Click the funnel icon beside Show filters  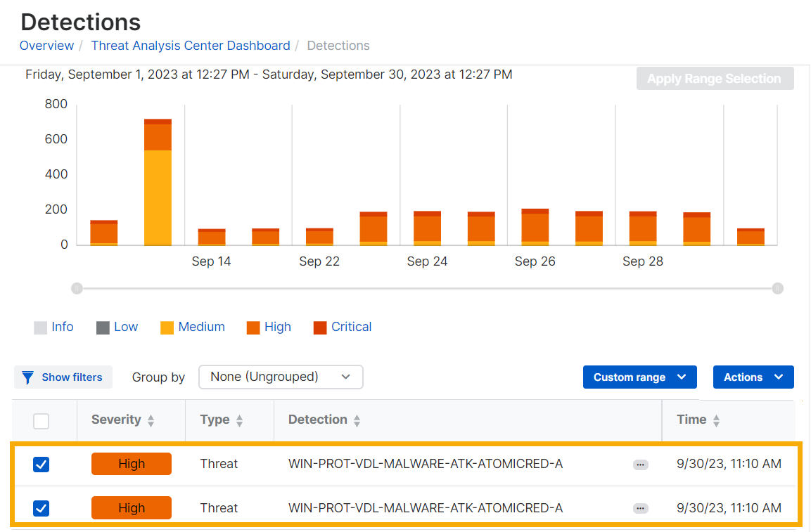[27, 377]
